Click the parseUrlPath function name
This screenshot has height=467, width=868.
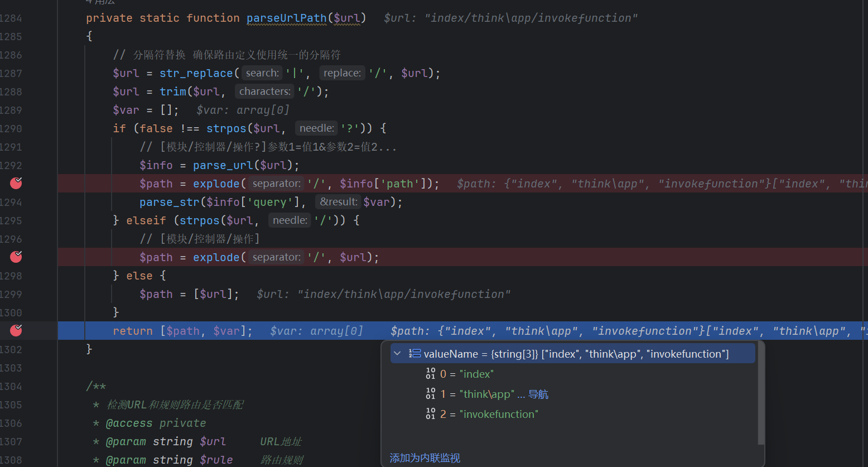286,18
